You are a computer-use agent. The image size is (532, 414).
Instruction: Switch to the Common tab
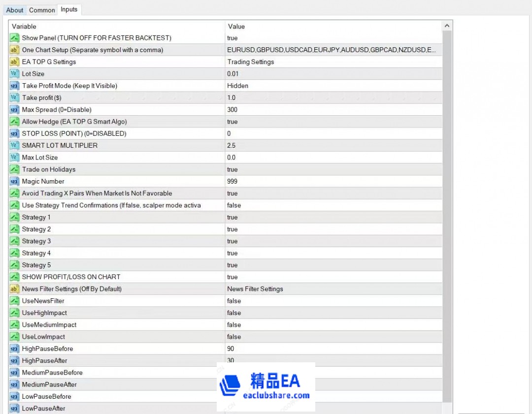[42, 10]
